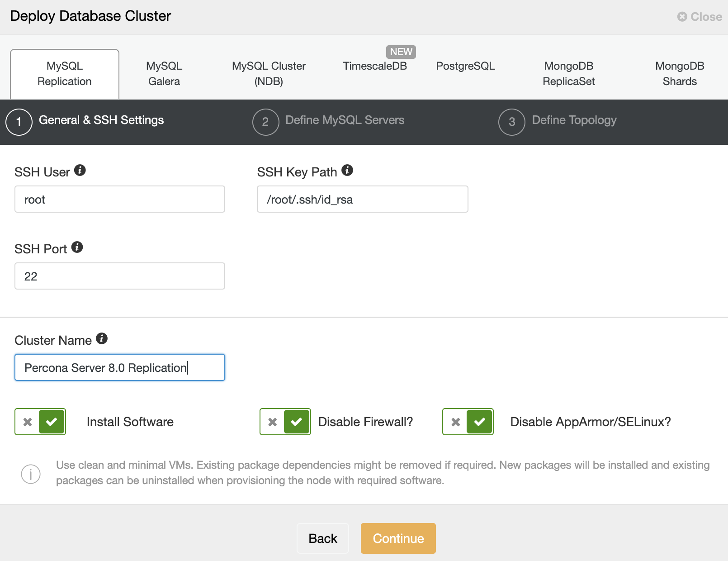The width and height of the screenshot is (728, 561).
Task: Open MongoDB Shards tab
Action: point(680,74)
